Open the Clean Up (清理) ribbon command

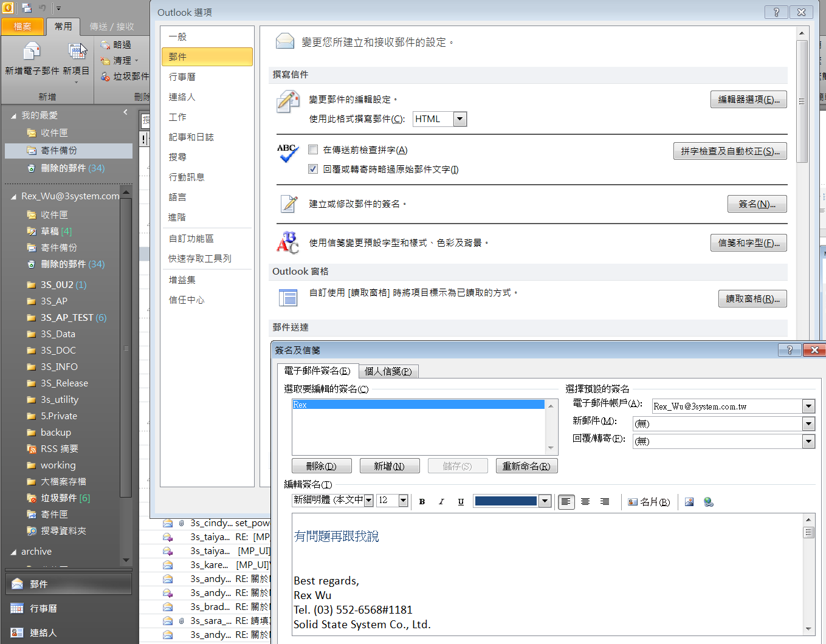tap(120, 60)
